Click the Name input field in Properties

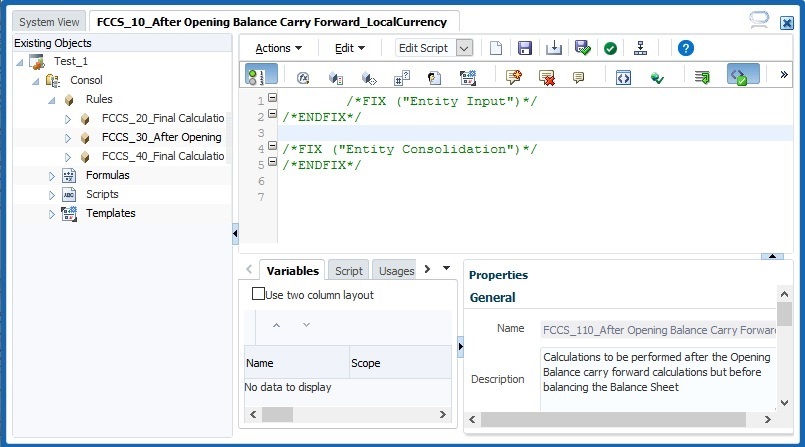(x=658, y=330)
